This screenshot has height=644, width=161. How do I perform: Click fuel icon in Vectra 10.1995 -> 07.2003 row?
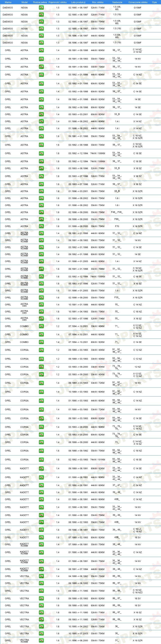point(41,633)
